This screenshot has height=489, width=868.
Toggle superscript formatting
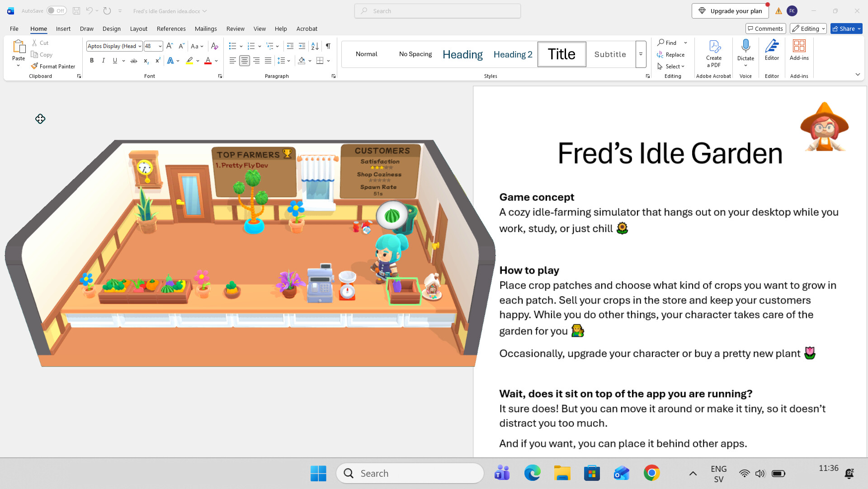click(158, 61)
